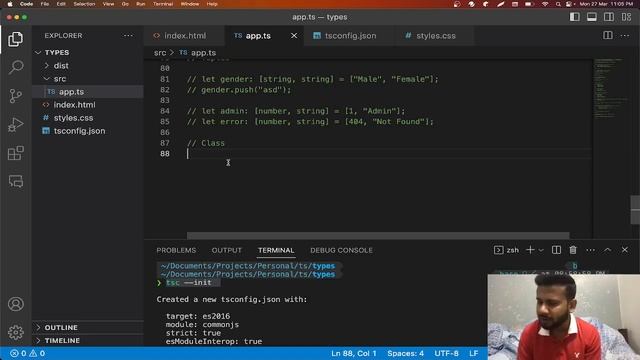Open the Help menu

pos(212,4)
